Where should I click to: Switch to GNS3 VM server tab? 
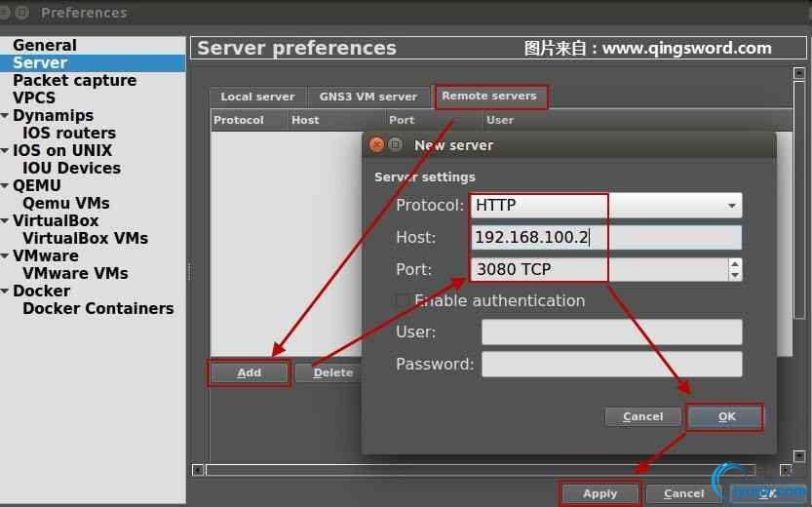(x=367, y=97)
